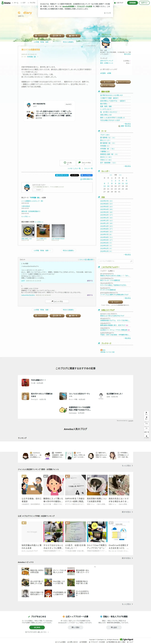This screenshot has width=151, height=644.
Task: Open theme 中学受験（娘）(76) in sidebar
Action: point(107,149)
